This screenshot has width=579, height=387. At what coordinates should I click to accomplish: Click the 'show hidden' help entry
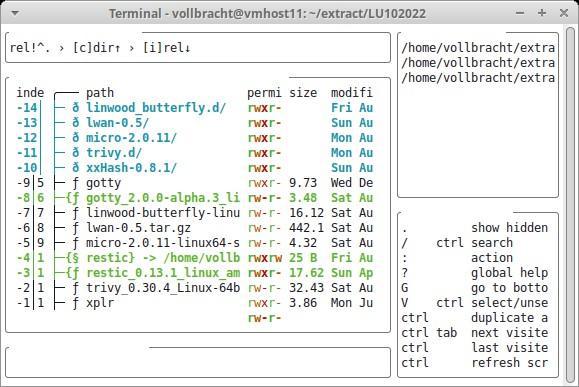[509, 228]
